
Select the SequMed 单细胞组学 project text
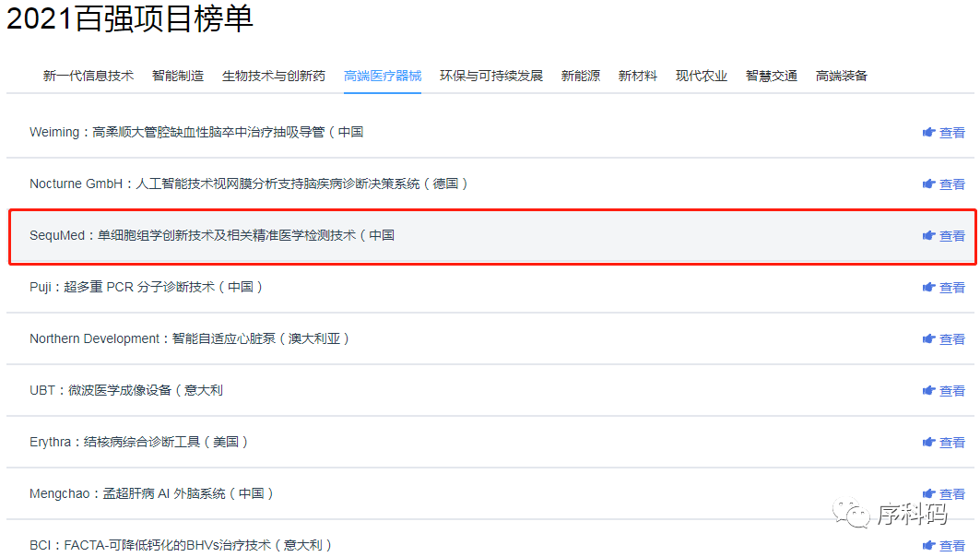pos(212,235)
